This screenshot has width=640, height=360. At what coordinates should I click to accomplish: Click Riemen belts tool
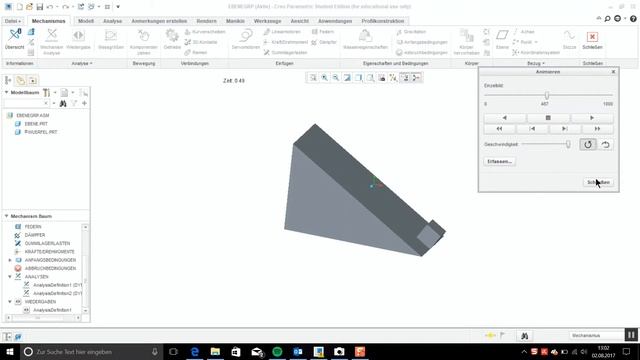point(196,53)
